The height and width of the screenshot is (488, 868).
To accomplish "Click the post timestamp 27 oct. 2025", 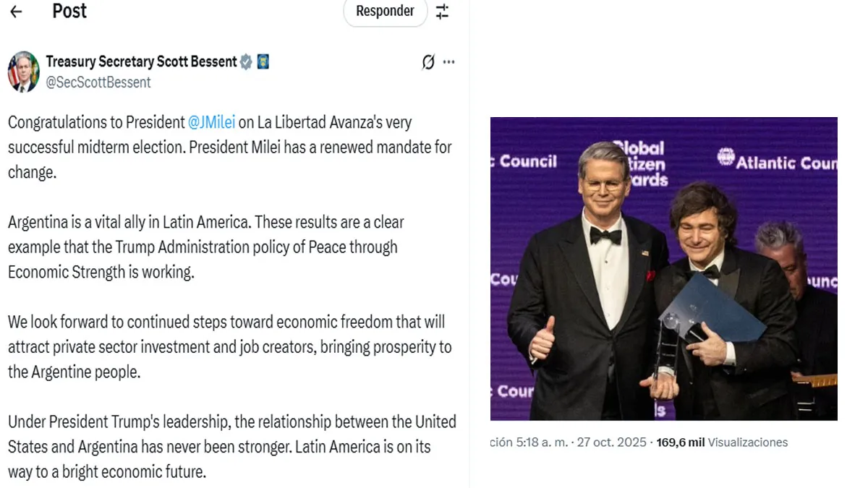I will click(x=613, y=442).
